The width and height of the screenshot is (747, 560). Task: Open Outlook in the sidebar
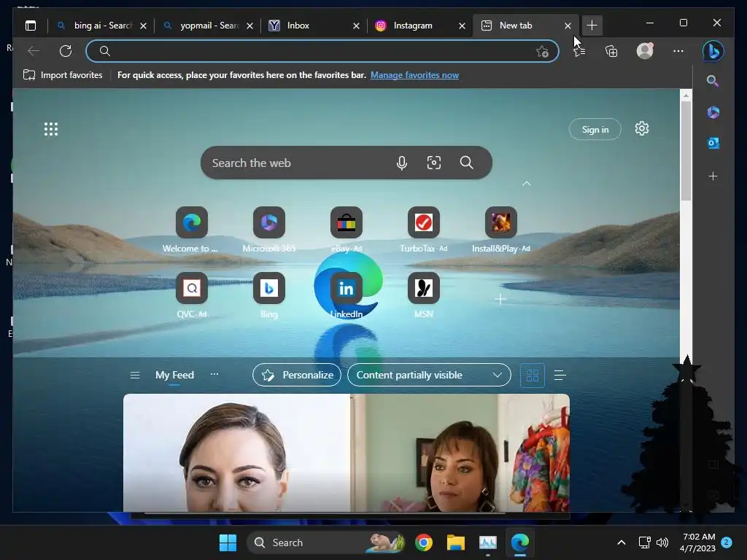pyautogui.click(x=713, y=143)
